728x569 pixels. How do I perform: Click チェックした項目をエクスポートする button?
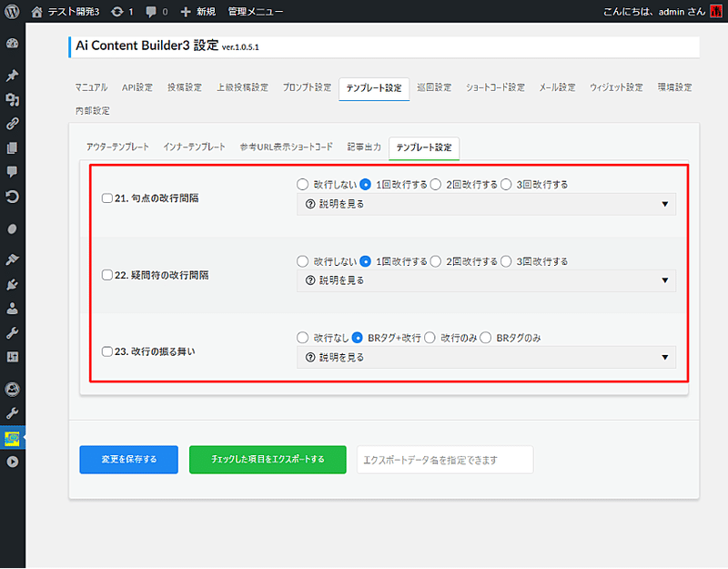[268, 460]
